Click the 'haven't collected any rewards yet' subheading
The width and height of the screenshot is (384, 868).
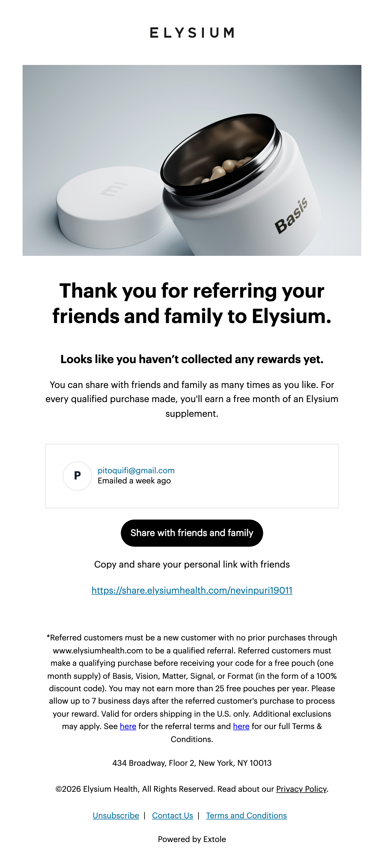pyautogui.click(x=192, y=359)
